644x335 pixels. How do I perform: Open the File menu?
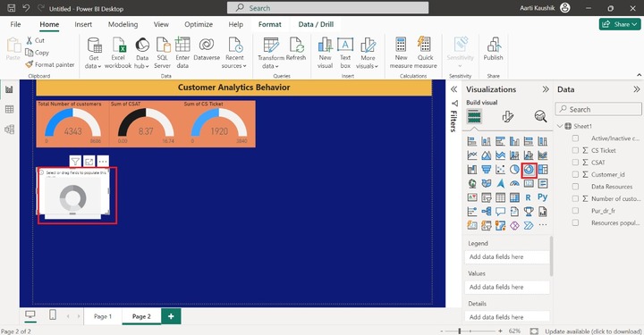coord(15,25)
